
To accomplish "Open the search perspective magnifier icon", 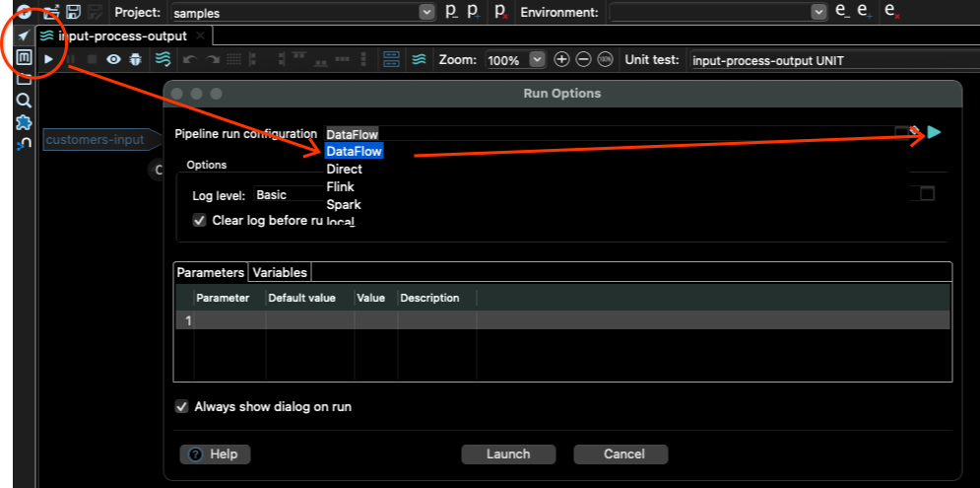I will [24, 101].
